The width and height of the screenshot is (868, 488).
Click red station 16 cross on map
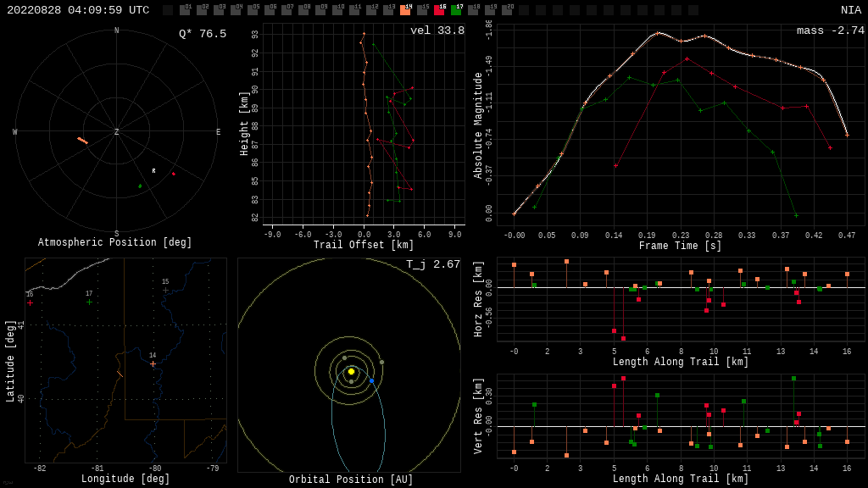coord(30,302)
